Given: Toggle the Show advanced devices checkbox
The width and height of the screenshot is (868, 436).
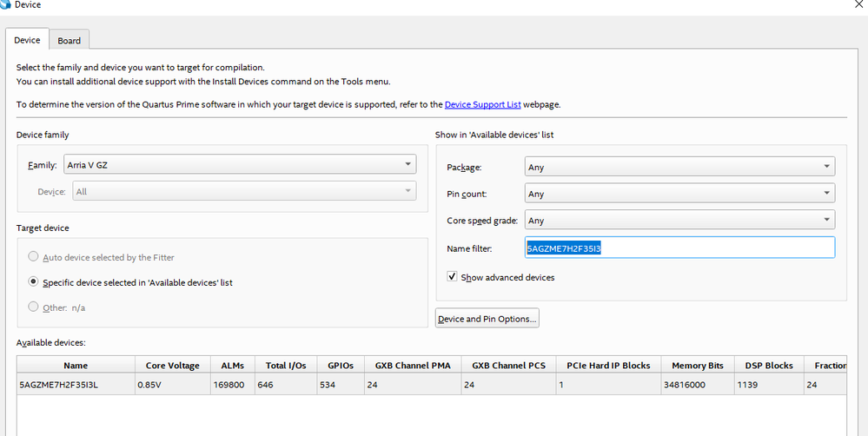Looking at the screenshot, I should [452, 277].
